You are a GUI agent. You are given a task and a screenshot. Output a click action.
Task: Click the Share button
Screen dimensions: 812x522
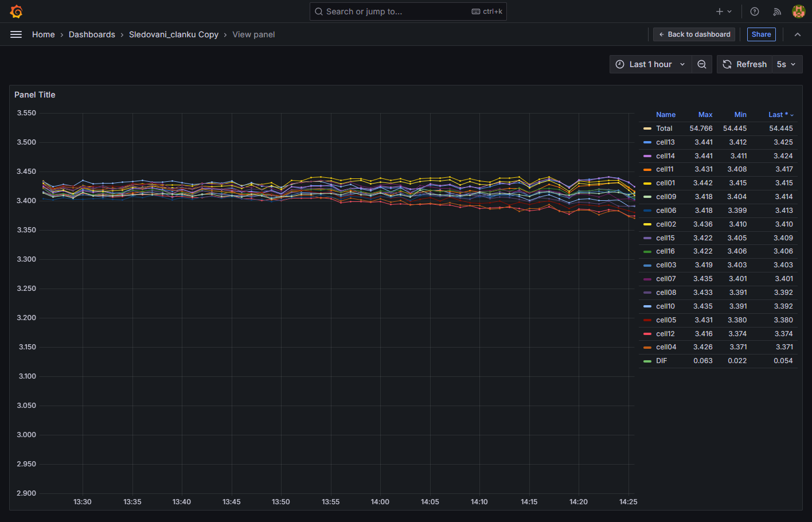(x=761, y=34)
